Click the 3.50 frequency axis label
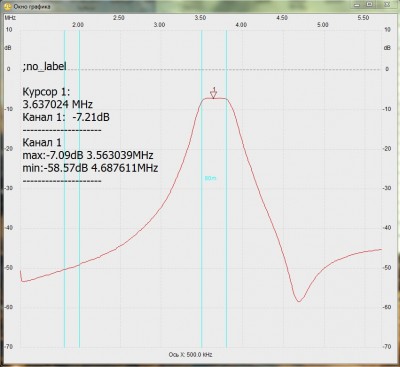Screen dimensions: 400x367 200,18
